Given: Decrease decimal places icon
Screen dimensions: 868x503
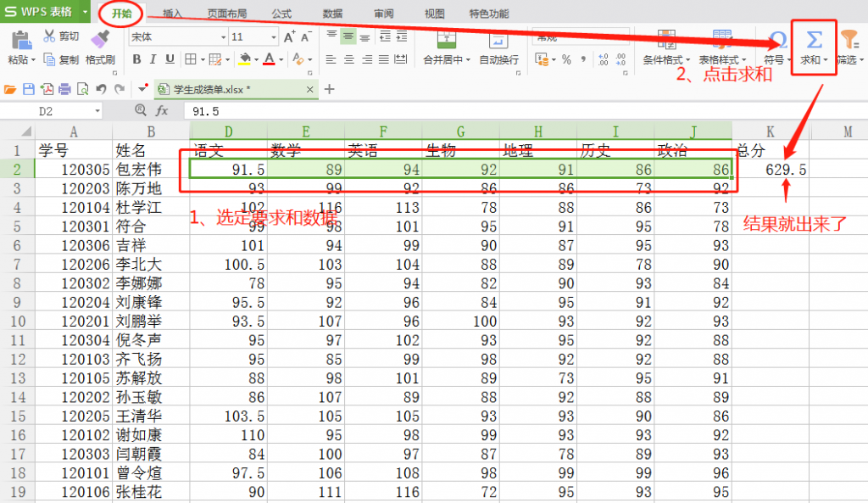Looking at the screenshot, I should pos(620,59).
